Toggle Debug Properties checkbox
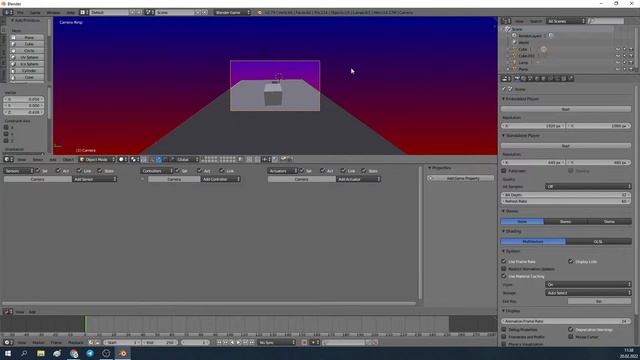This screenshot has width=640, height=360. click(x=504, y=329)
